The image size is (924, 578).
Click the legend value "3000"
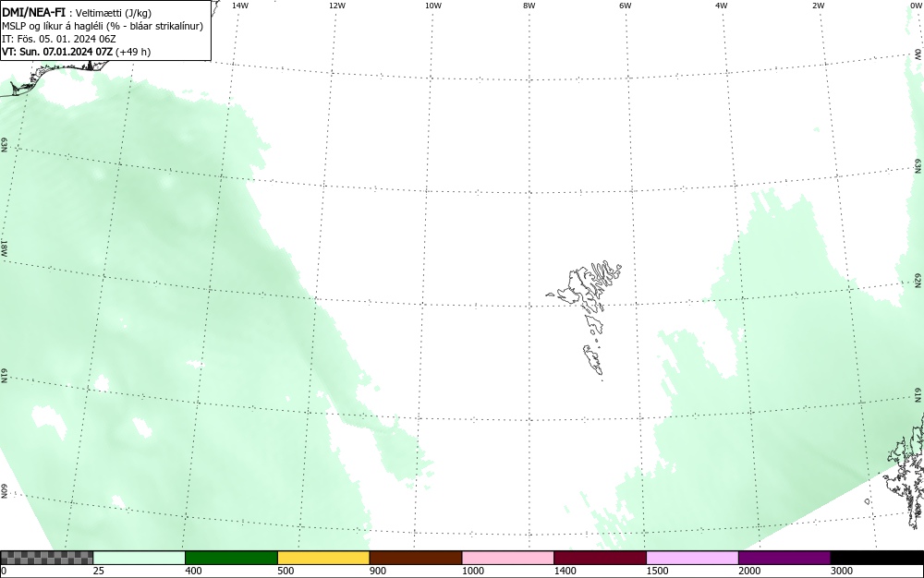tap(842, 571)
